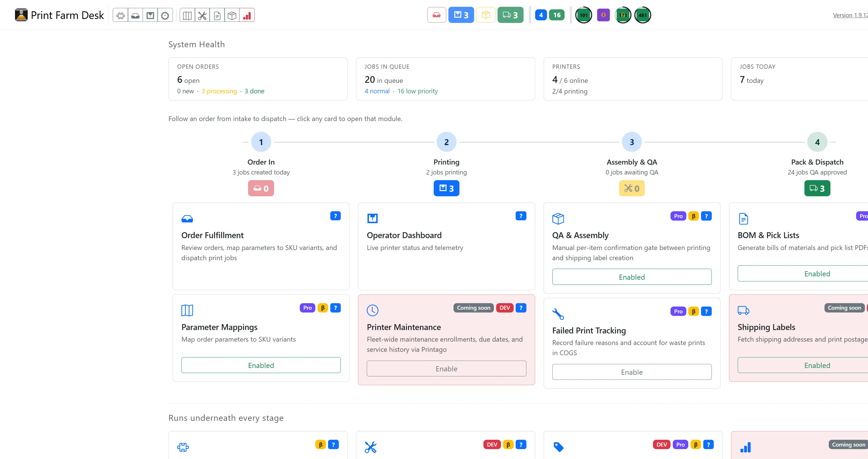
Task: Click the Parameter Mappings map icon
Action: [x=187, y=310]
